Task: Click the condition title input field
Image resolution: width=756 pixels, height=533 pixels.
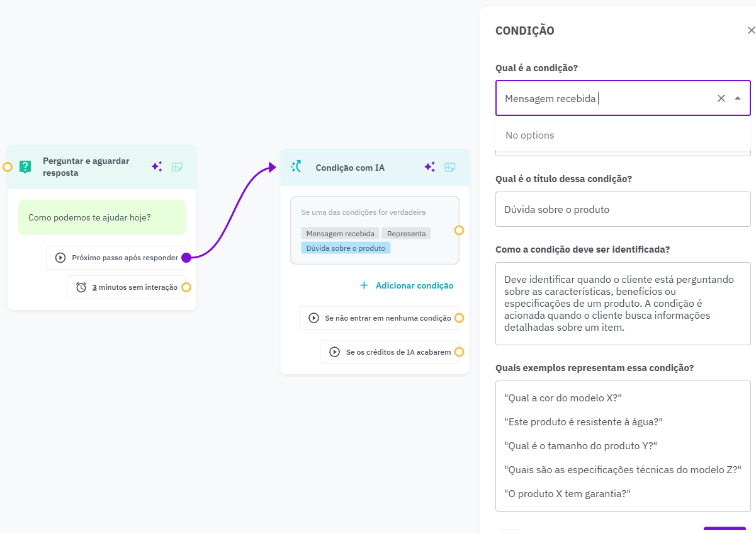Action: tap(623, 209)
